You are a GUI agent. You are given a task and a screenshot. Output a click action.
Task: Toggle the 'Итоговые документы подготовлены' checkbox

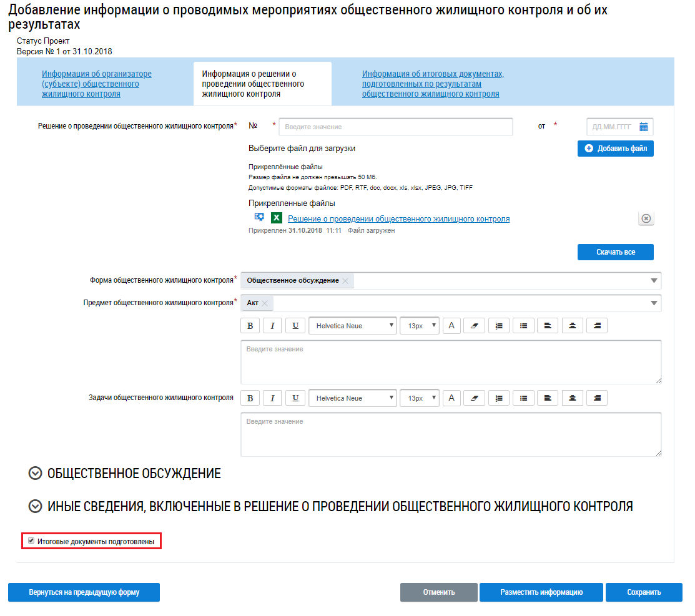click(31, 541)
